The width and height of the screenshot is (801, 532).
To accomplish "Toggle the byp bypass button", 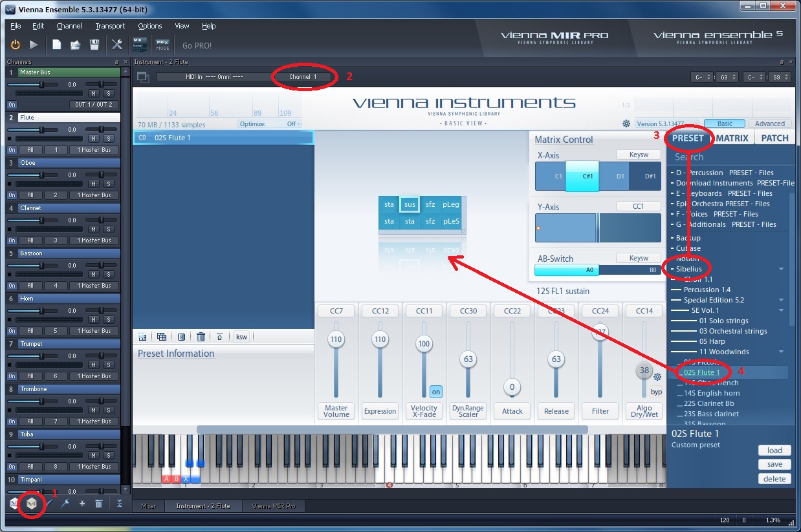I will click(x=657, y=392).
